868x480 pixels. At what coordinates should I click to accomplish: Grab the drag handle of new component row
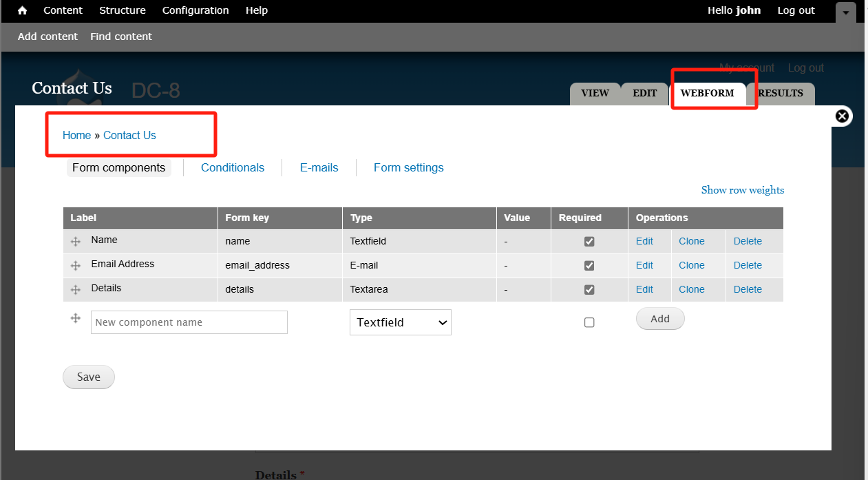[x=76, y=318]
